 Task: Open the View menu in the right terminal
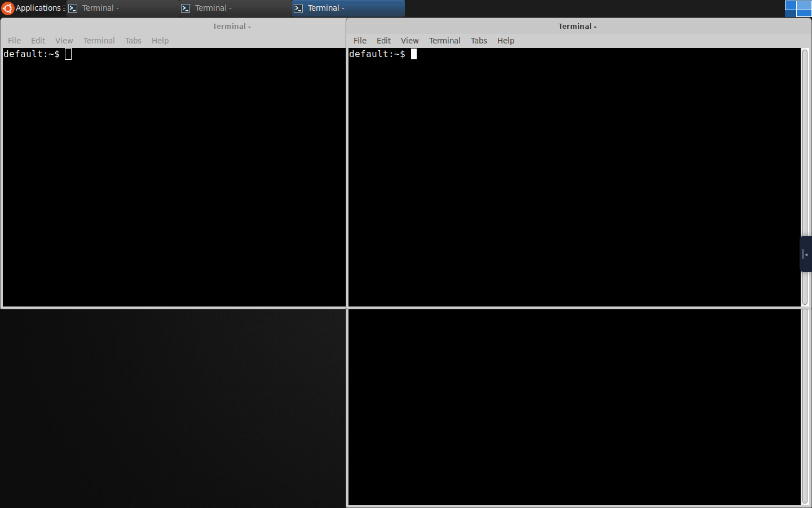(409, 41)
